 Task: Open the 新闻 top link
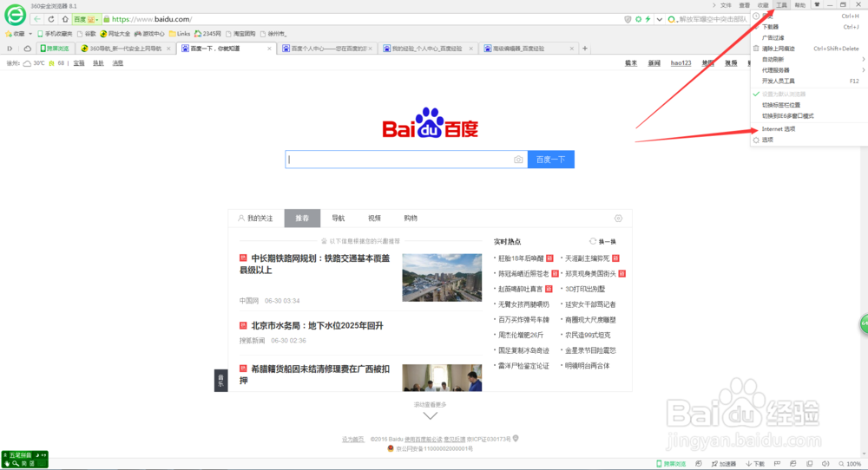[x=654, y=63]
